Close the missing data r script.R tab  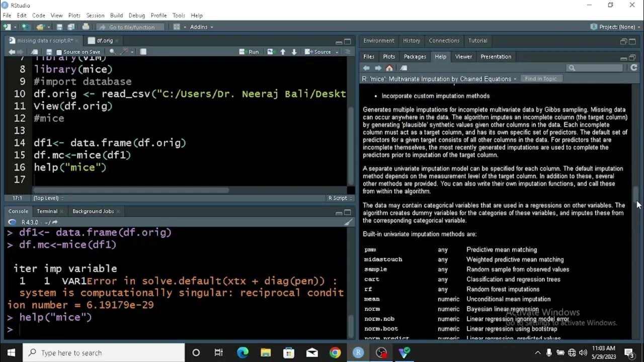click(x=77, y=41)
